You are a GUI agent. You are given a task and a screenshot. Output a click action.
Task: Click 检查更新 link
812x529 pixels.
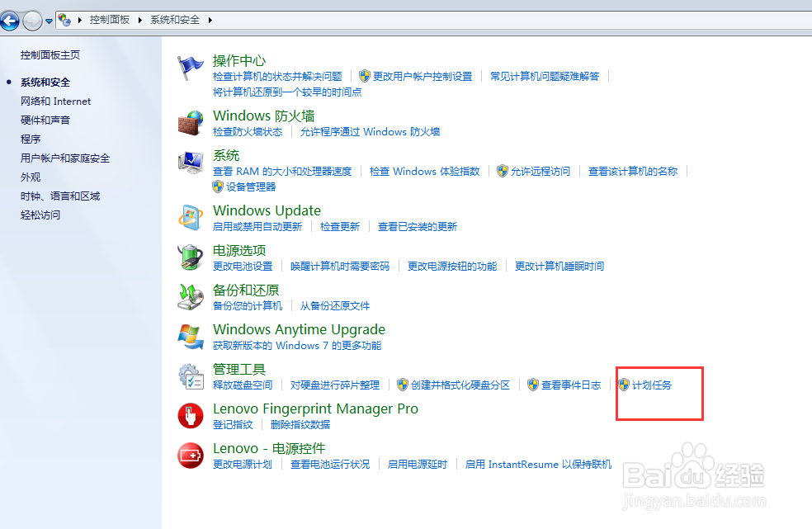(340, 226)
